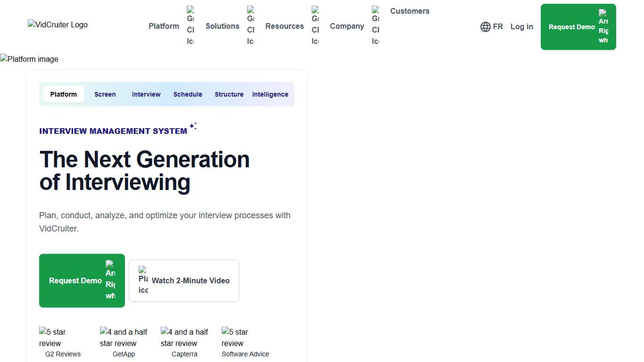Expand the Platform navigation dropdown
Image resolution: width=644 pixels, height=362 pixels.
[190, 26]
